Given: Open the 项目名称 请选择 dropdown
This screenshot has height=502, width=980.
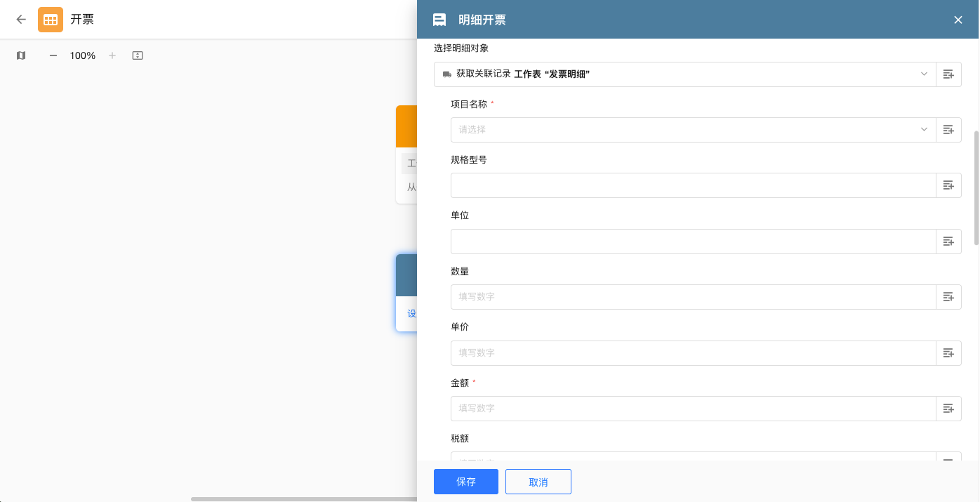Looking at the screenshot, I should pyautogui.click(x=693, y=130).
